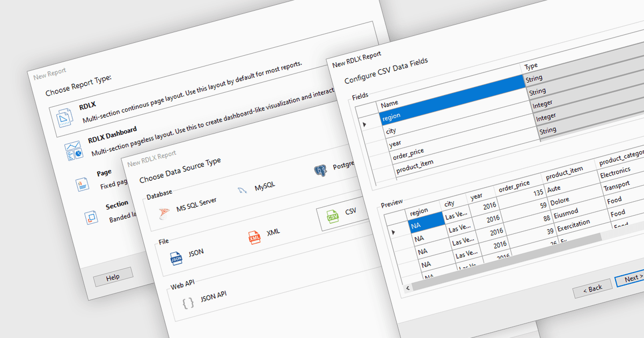Choose the JSON file icon
Image resolution: width=644 pixels, height=338 pixels.
[x=176, y=258]
